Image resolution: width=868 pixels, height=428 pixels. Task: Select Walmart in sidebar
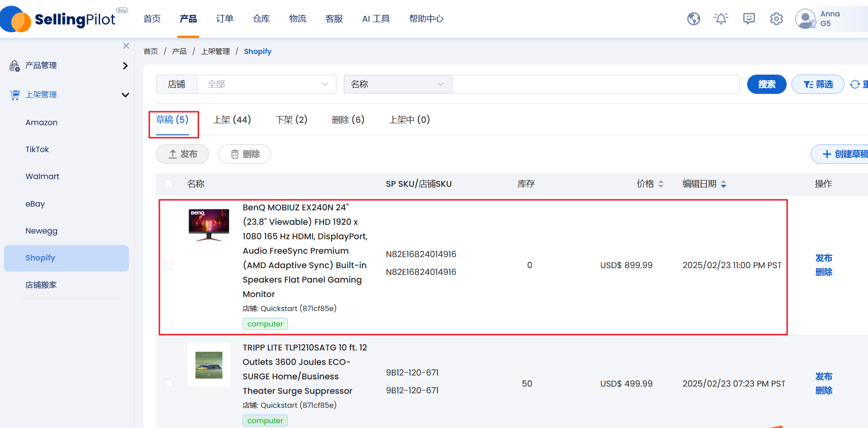pyautogui.click(x=42, y=177)
